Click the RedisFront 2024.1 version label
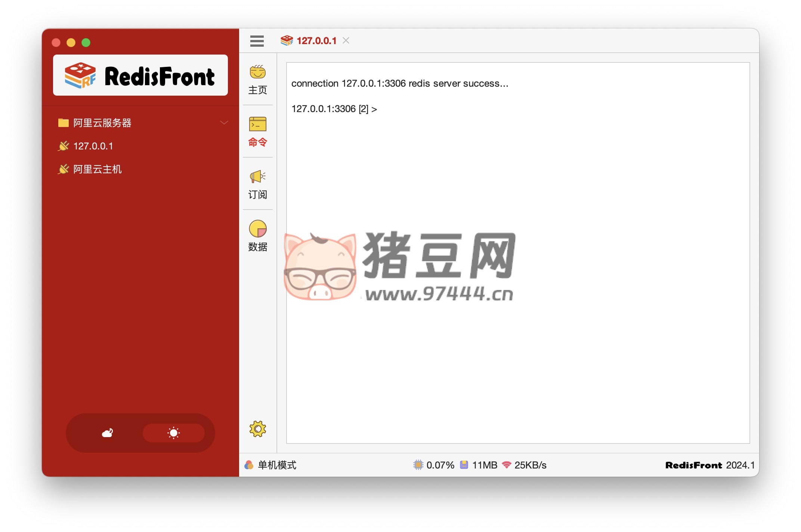This screenshot has height=532, width=801. point(710,465)
